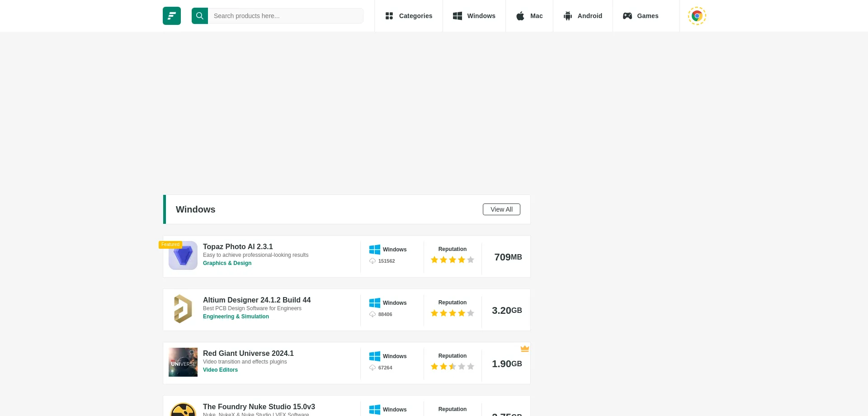The height and width of the screenshot is (416, 868).
Task: Click 'Video transition and effects plugins' description
Action: point(245,362)
